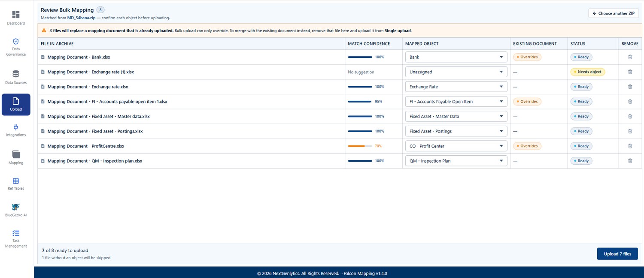Remove Fixed asset Master data file
Screen dimensions: 644x278
630,116
